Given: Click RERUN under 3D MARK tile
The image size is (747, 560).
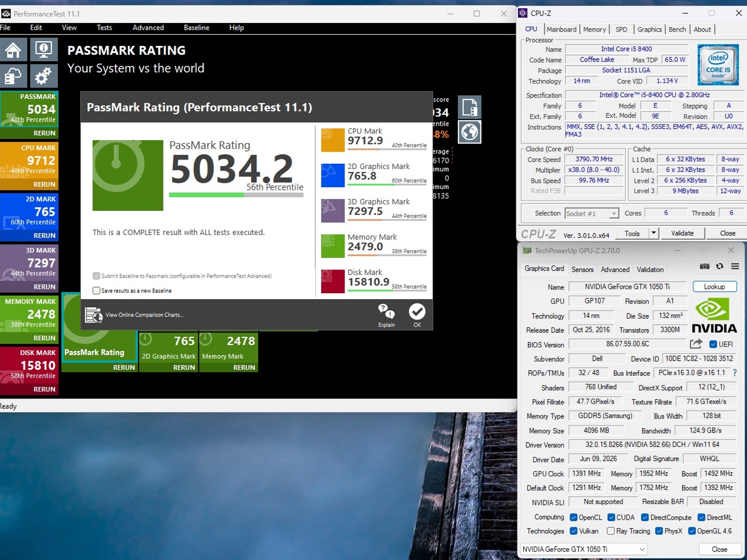Looking at the screenshot, I should click(x=44, y=287).
